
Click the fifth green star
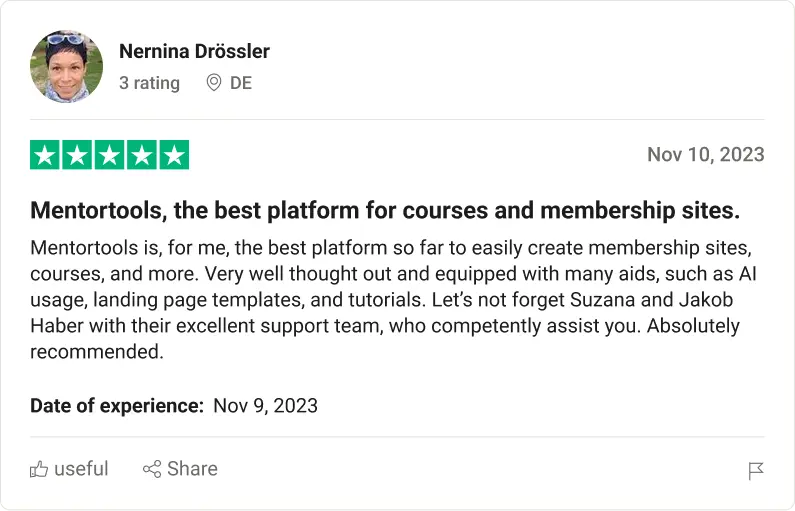coord(174,155)
